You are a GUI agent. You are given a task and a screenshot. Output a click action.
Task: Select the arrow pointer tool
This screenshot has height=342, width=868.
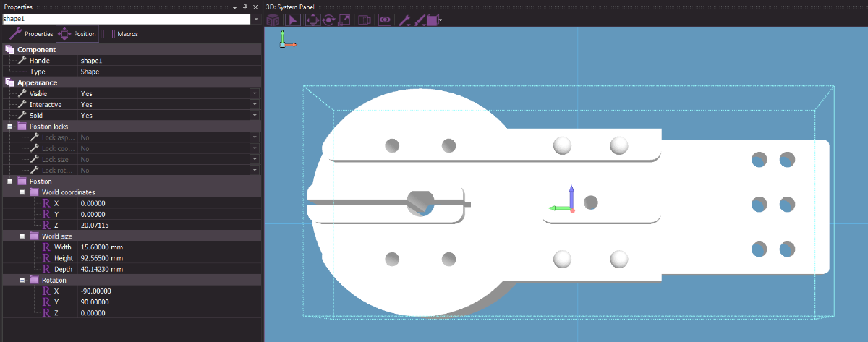click(292, 20)
